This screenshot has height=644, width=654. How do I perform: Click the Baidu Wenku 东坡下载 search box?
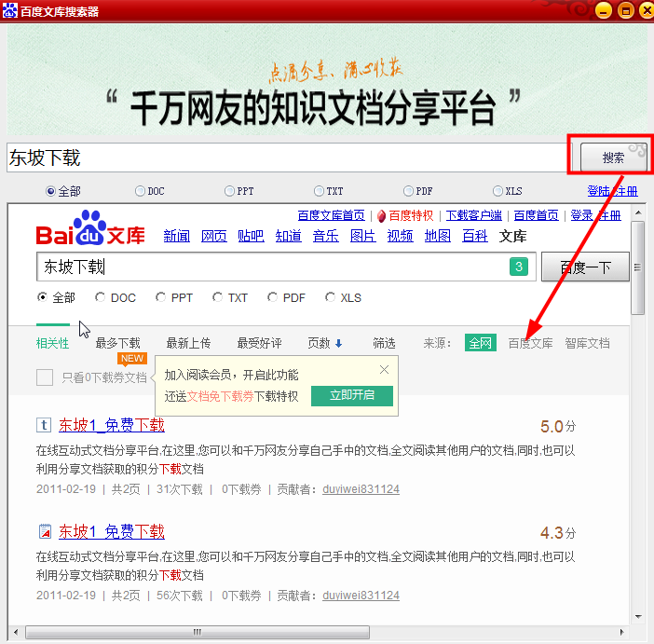[x=286, y=267]
